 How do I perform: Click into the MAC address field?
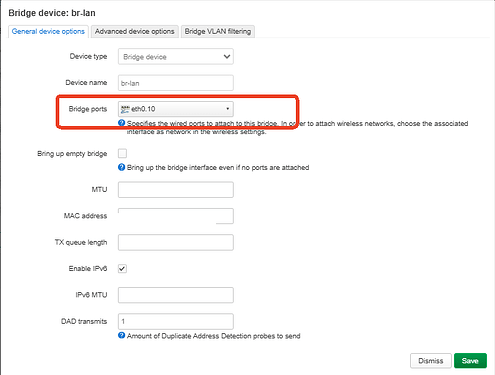pyautogui.click(x=176, y=216)
